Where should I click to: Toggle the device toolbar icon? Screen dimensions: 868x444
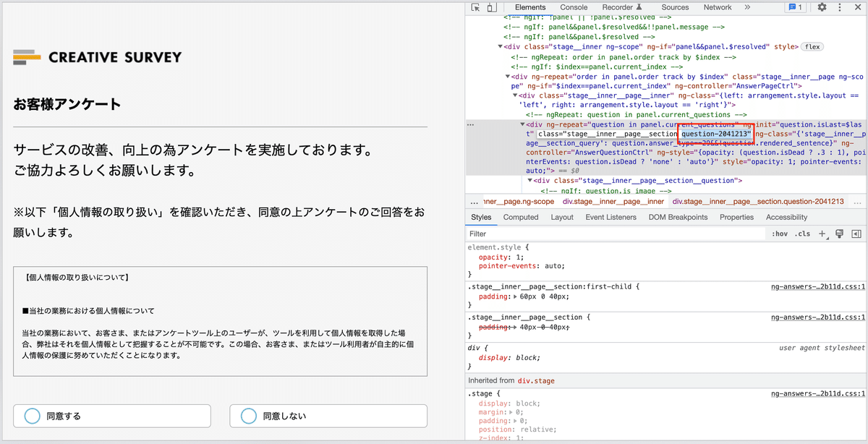(491, 7)
